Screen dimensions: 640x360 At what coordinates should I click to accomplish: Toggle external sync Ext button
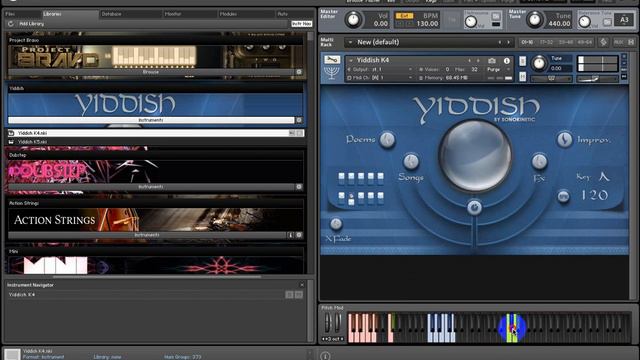pyautogui.click(x=404, y=16)
